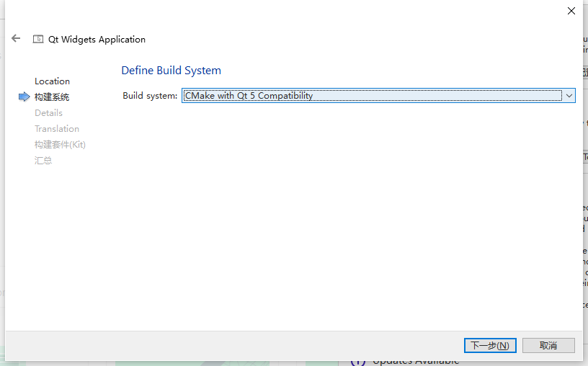Select the Location step in sidebar
588x366 pixels.
pos(52,81)
